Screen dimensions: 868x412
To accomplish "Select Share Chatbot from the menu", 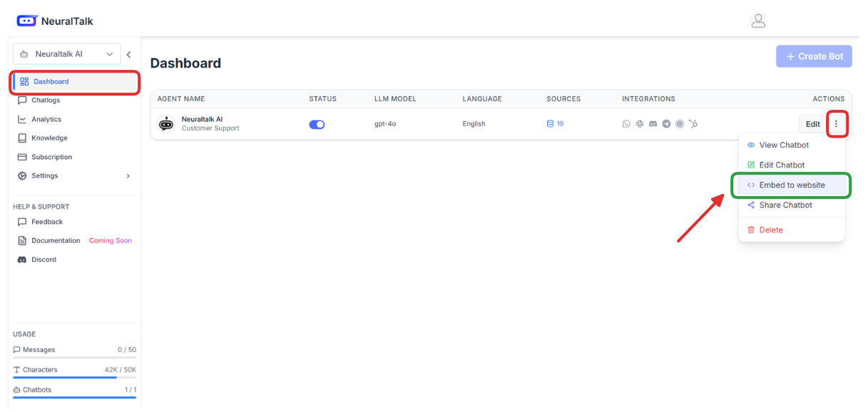I will click(x=792, y=205).
